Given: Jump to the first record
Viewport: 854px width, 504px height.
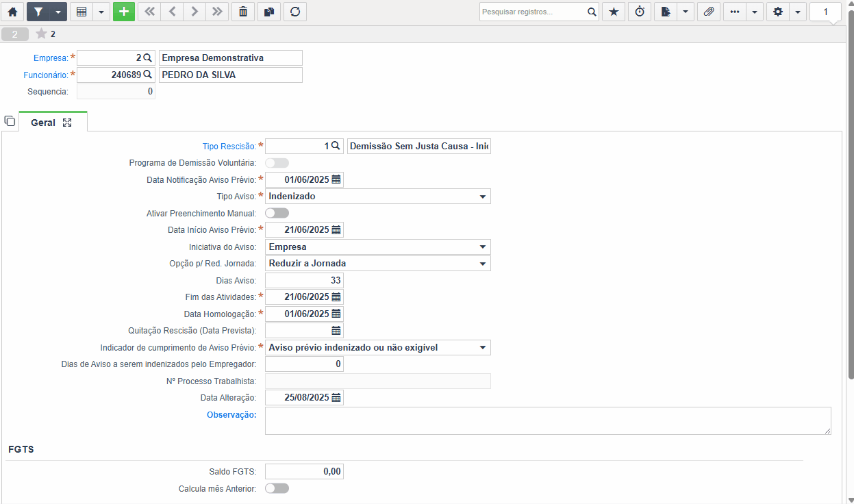Looking at the screenshot, I should pyautogui.click(x=149, y=12).
